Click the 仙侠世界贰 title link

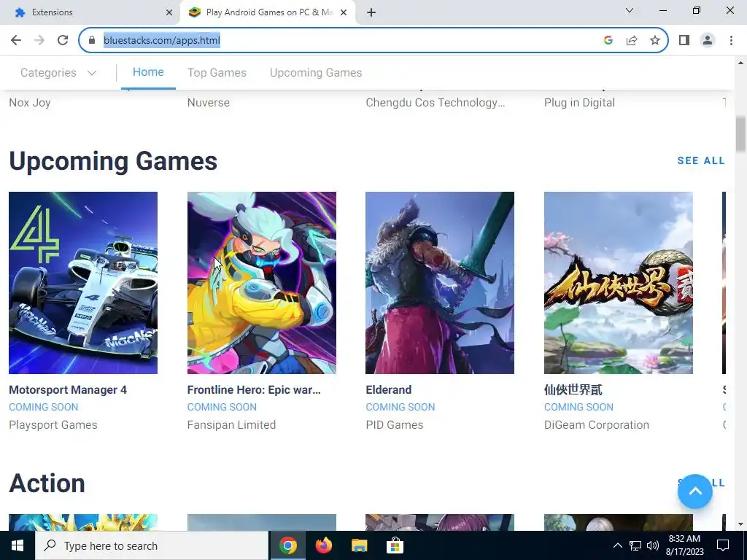pos(573,390)
